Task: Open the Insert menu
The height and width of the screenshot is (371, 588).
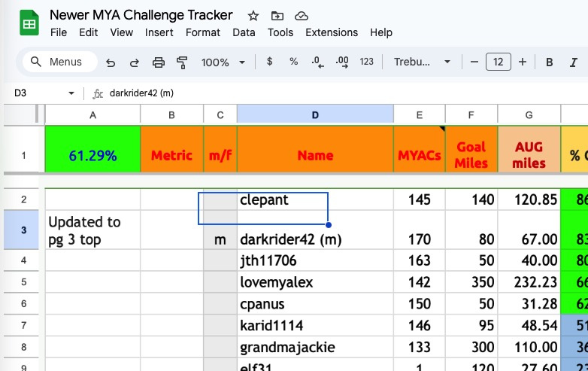Action: pos(159,32)
